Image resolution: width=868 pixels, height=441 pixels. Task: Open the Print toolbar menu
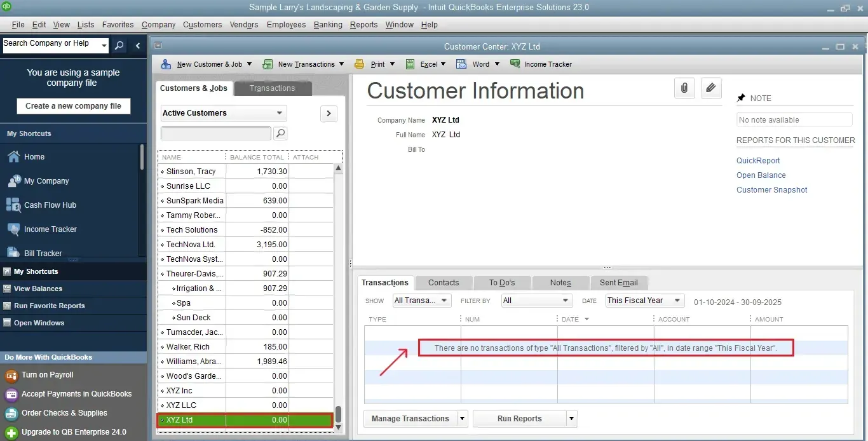[x=374, y=64]
